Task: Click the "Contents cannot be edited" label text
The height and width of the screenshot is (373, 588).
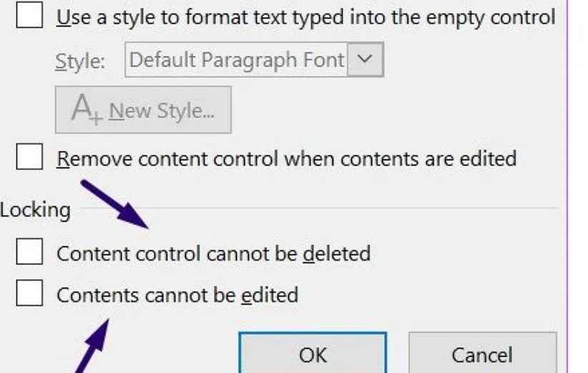Action: 177,294
